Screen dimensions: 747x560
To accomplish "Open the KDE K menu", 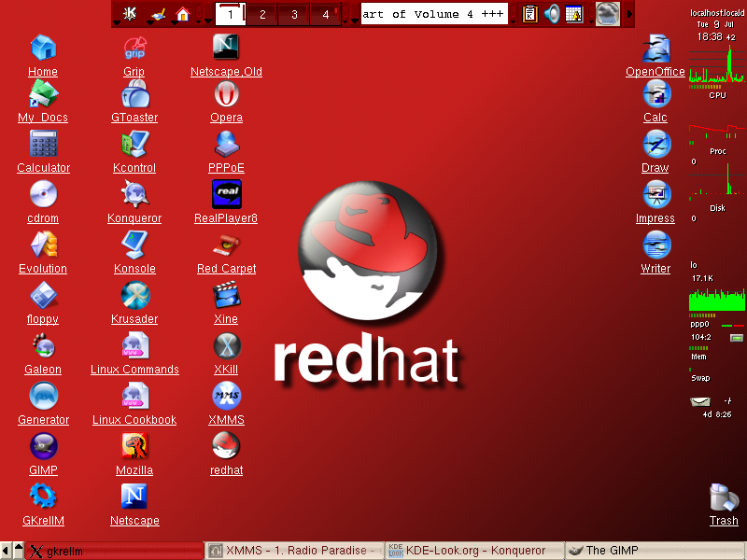I will coord(129,13).
